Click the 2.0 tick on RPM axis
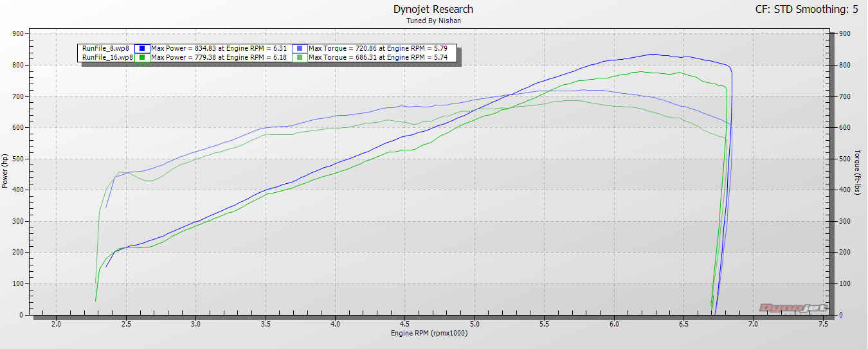The height and width of the screenshot is (349, 868). pos(56,323)
